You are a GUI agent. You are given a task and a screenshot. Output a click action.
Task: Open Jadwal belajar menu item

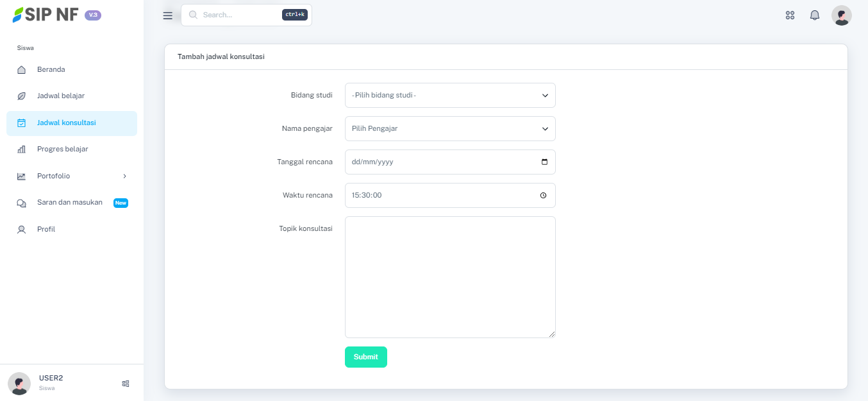click(61, 96)
